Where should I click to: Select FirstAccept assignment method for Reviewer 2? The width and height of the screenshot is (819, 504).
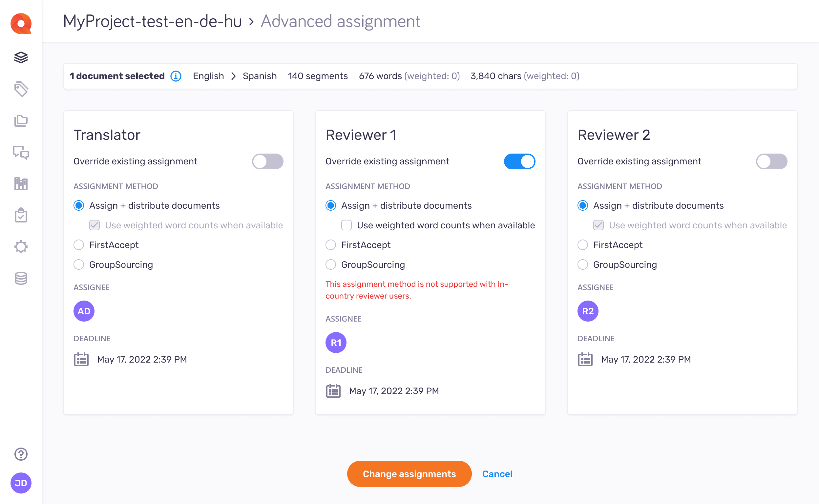click(583, 244)
